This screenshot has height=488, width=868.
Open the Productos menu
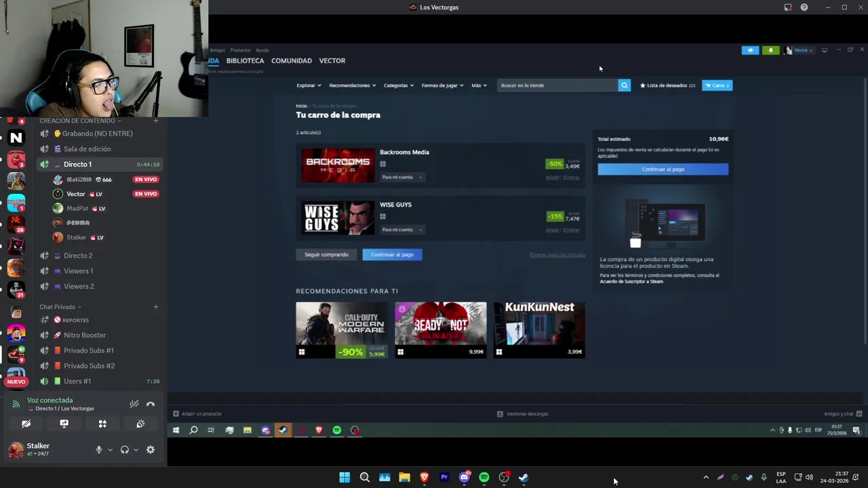240,50
